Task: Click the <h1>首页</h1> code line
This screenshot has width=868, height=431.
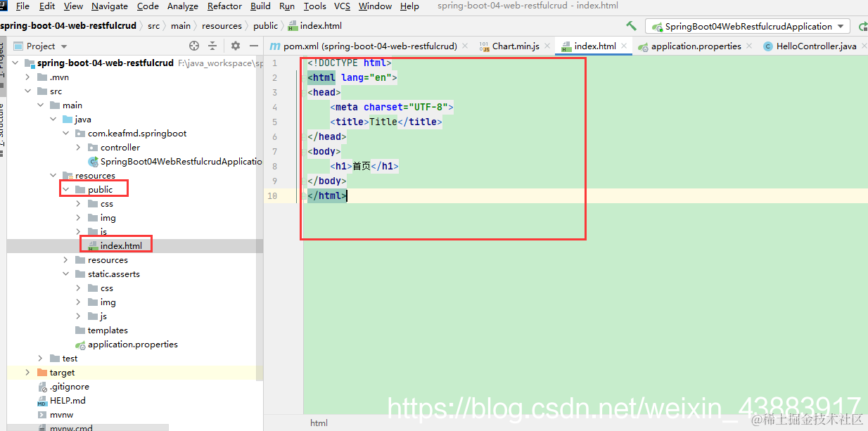Action: tap(364, 166)
